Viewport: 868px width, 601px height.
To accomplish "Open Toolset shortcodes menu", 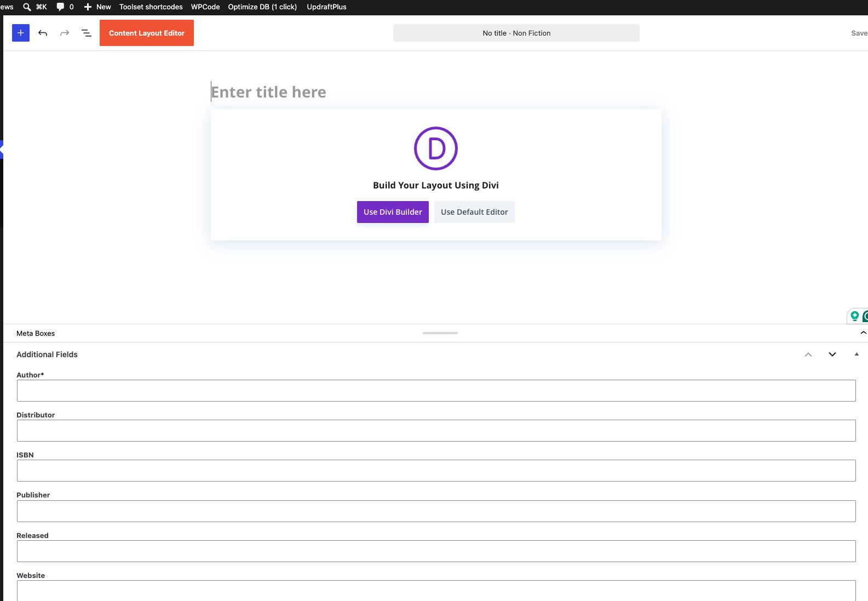I will [x=151, y=7].
